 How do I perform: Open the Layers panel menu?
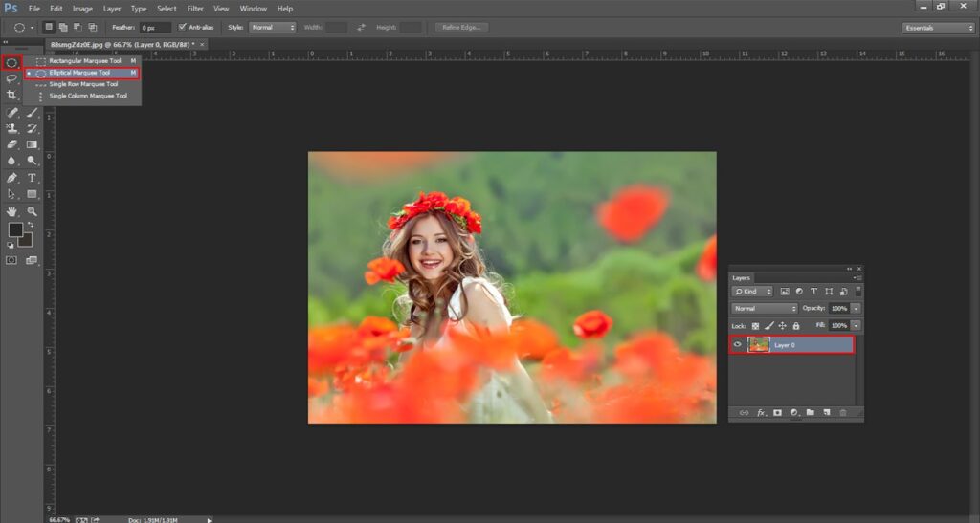pyautogui.click(x=858, y=277)
